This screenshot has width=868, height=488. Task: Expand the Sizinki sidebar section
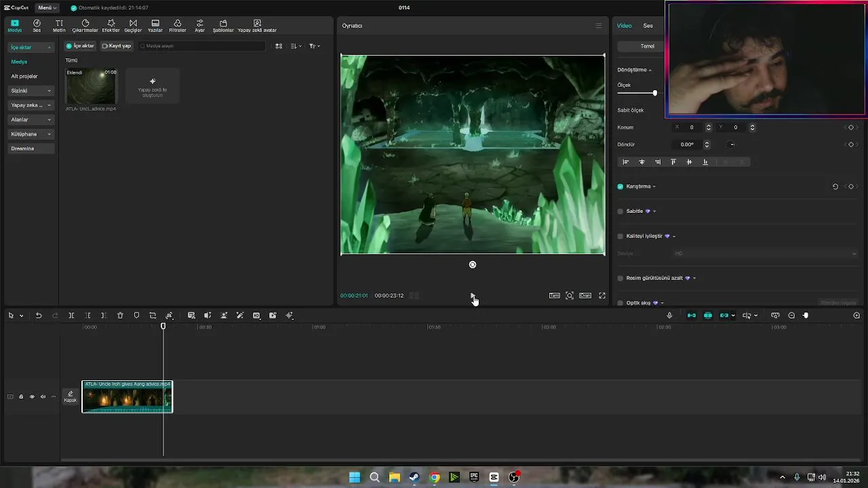31,91
